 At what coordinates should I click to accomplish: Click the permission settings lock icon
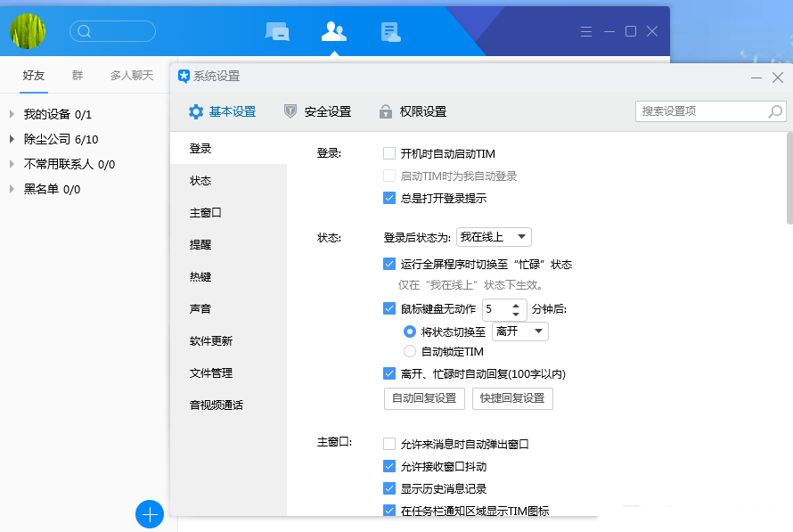pos(386,111)
